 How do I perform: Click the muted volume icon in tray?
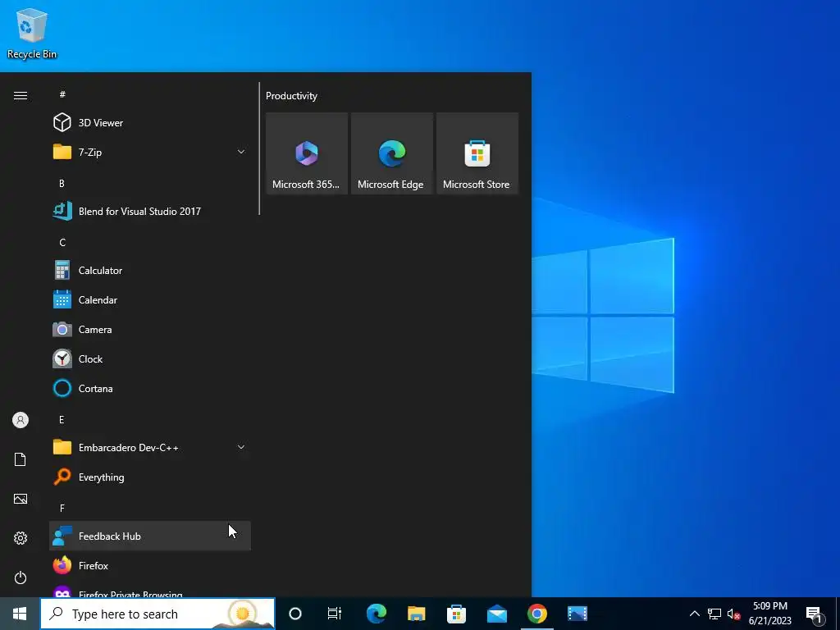click(733, 614)
